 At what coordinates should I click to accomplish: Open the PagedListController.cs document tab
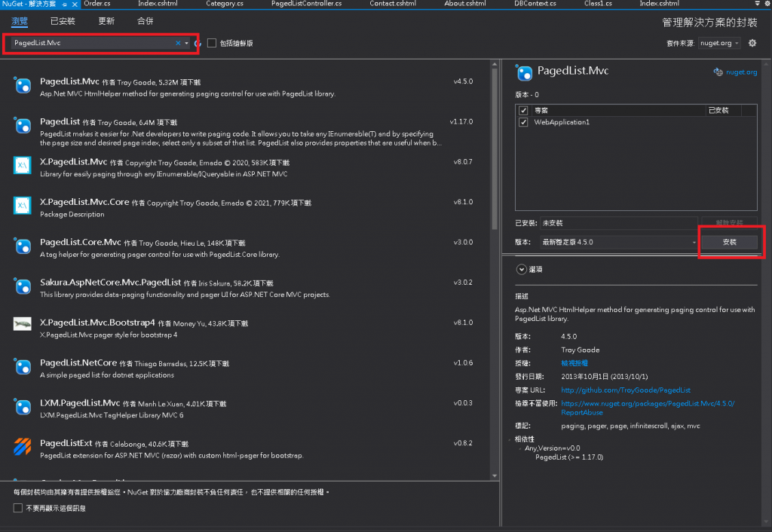[x=306, y=4]
